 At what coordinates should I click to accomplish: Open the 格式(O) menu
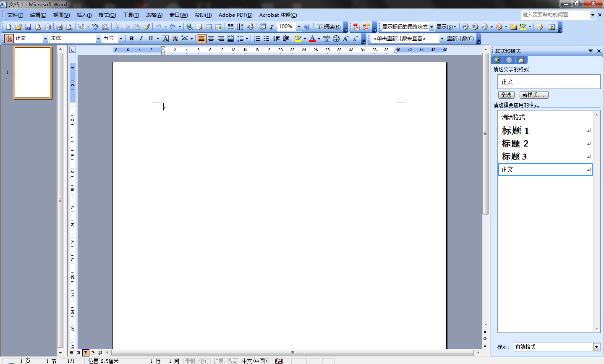pos(107,15)
